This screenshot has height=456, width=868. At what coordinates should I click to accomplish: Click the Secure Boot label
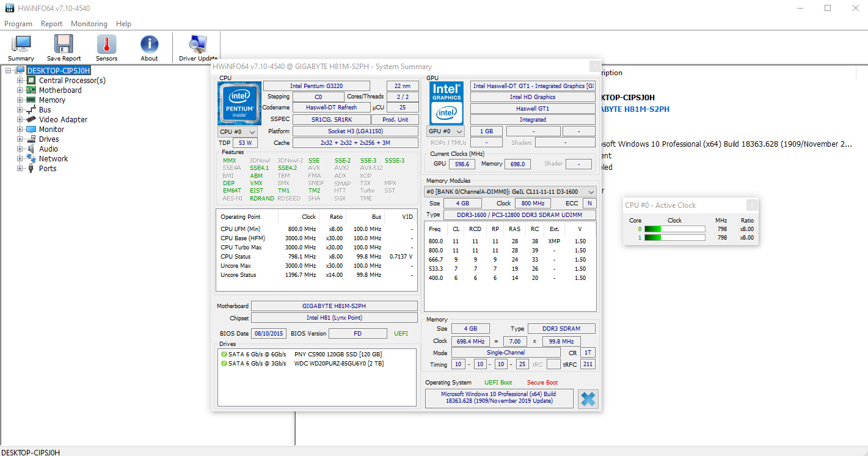tap(543, 383)
